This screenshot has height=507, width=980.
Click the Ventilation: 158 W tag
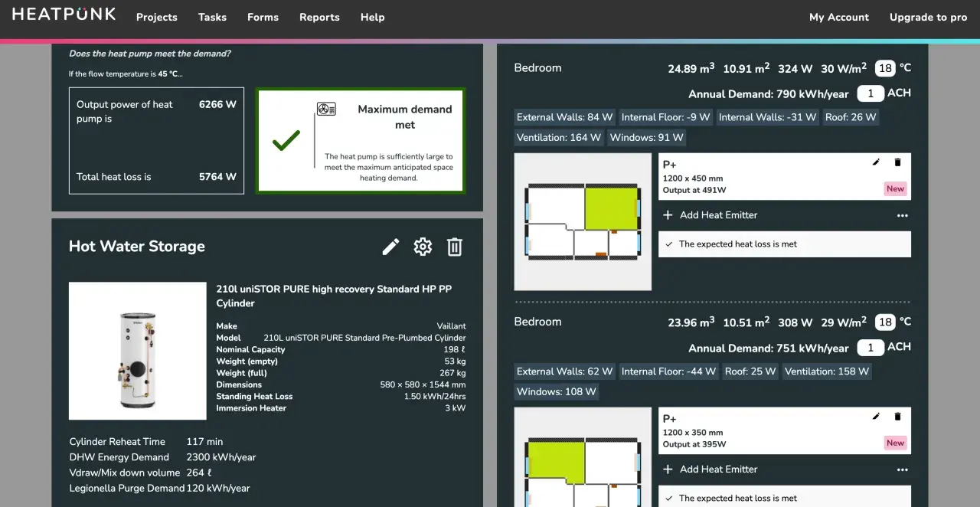coord(827,371)
